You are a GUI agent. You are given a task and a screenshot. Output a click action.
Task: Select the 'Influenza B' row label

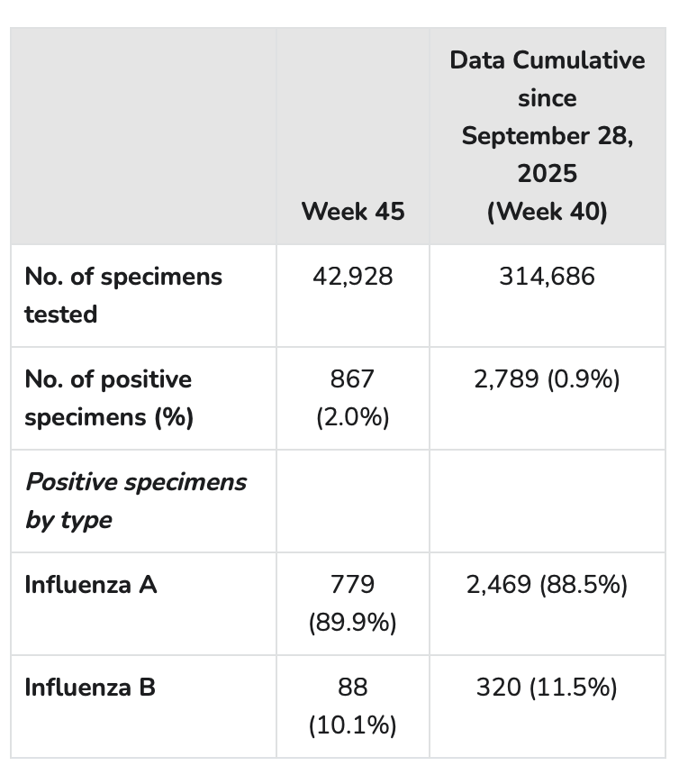[90, 687]
